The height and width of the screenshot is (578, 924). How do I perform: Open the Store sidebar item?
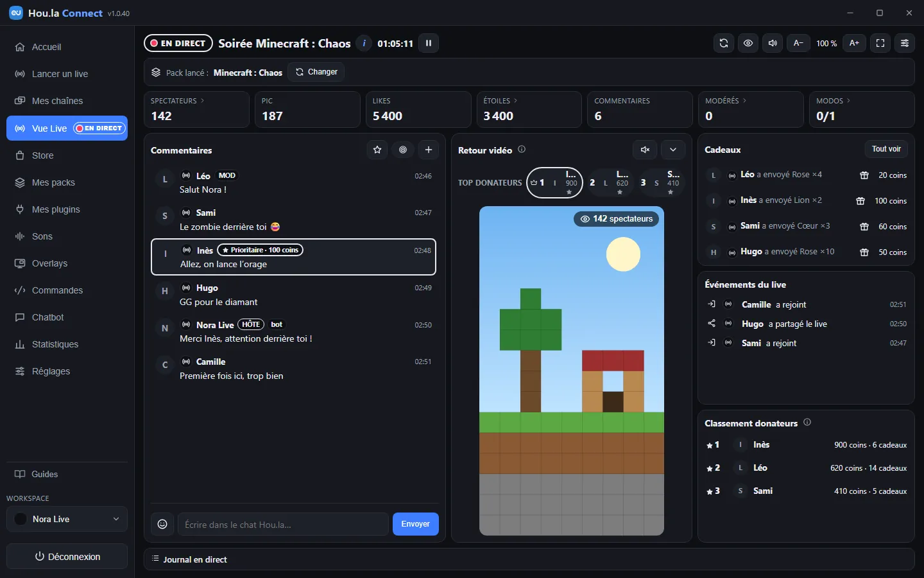(x=67, y=155)
